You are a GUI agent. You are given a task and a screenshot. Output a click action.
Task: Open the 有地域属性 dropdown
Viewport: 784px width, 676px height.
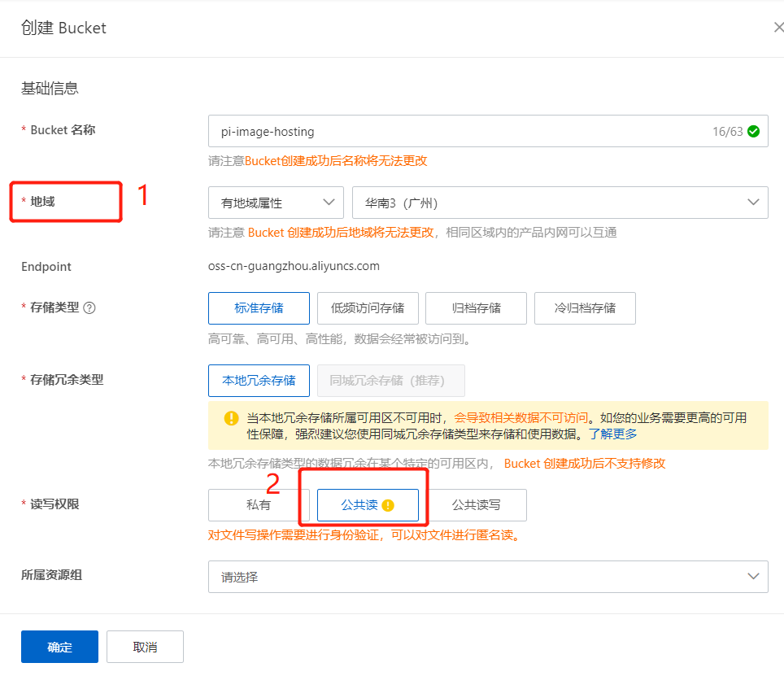276,203
